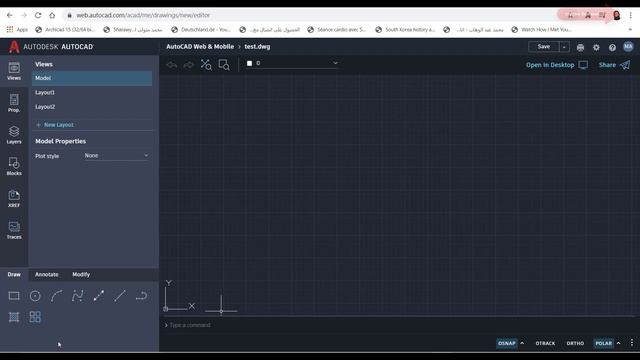
Task: Open the Help question mark icon
Action: point(612,47)
